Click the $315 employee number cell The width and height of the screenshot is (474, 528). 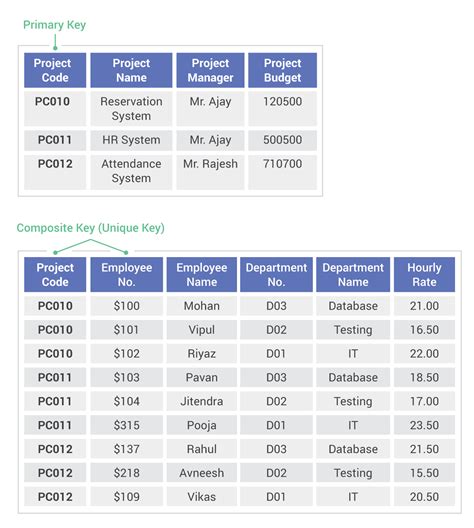point(127,425)
